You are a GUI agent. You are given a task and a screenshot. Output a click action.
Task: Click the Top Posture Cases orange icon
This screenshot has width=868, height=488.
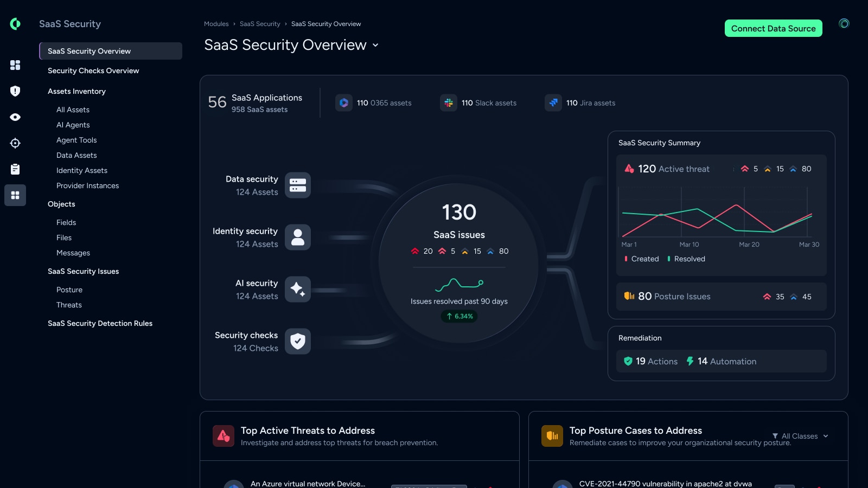coord(552,436)
